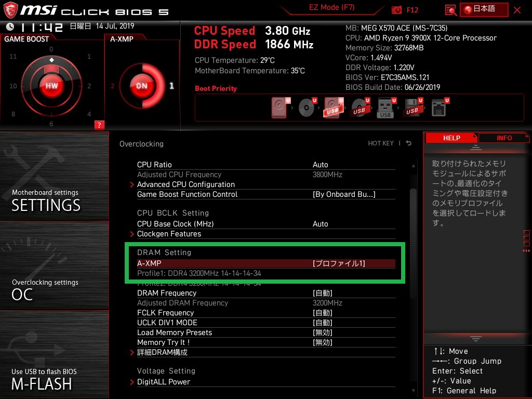532x399 pixels.
Task: Switch to the INFO tab
Action: tap(504, 138)
